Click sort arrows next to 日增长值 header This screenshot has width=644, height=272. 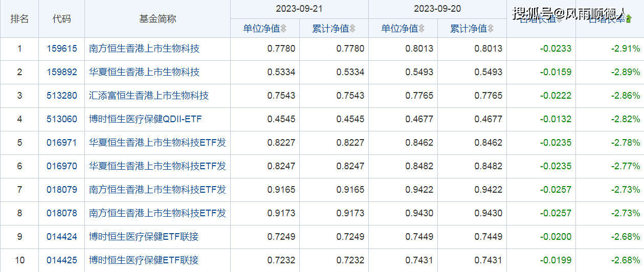tap(559, 19)
